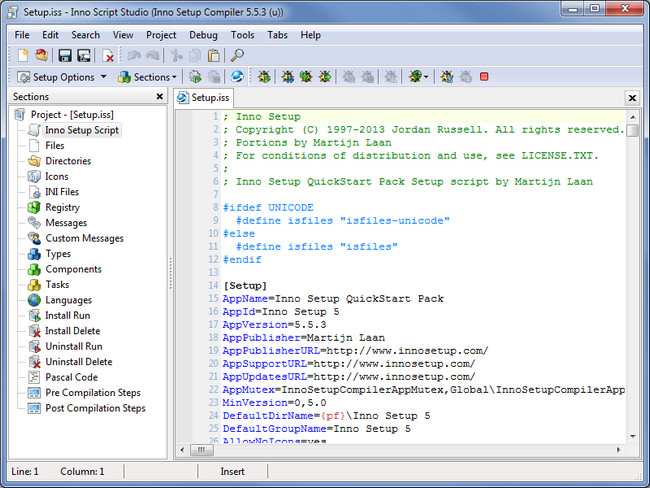Select the Registry section
Viewport: 650px width, 488px height.
click(62, 207)
